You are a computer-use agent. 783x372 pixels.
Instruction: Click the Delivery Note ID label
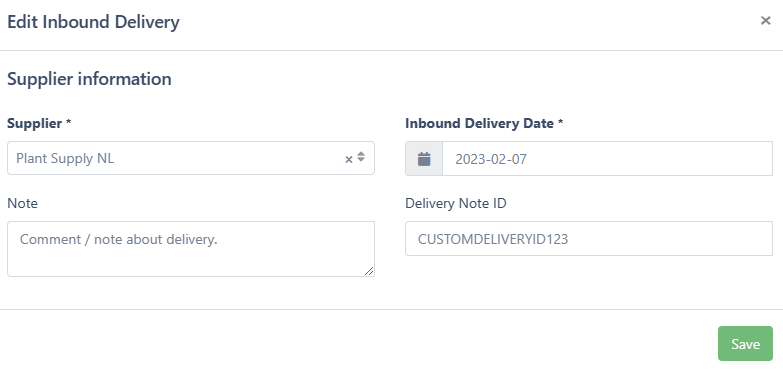[x=456, y=203]
